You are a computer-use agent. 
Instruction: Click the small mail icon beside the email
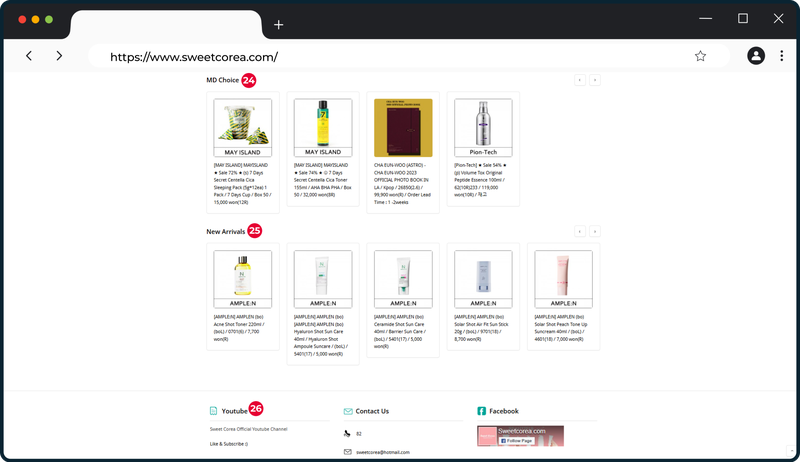click(x=347, y=452)
